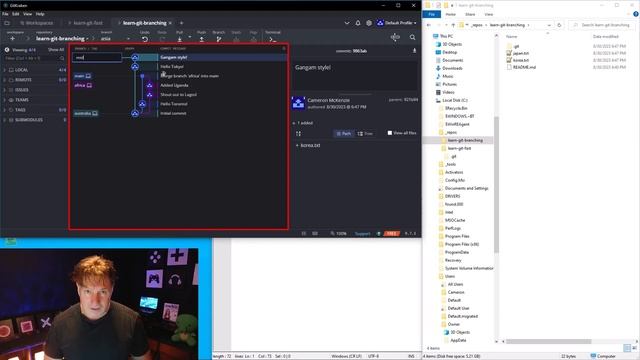Open the Help menu in GitKraken
The width and height of the screenshot is (640, 360).
coord(40,14)
